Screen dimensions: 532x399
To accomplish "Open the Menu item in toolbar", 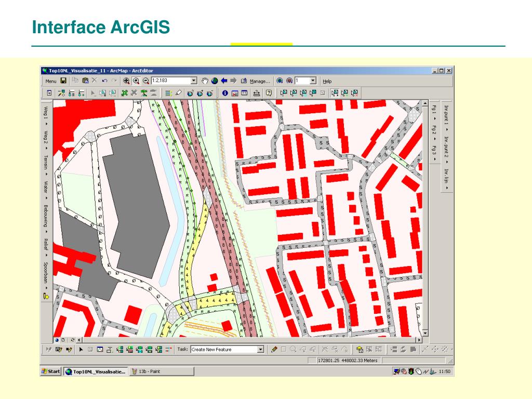I will pos(50,81).
